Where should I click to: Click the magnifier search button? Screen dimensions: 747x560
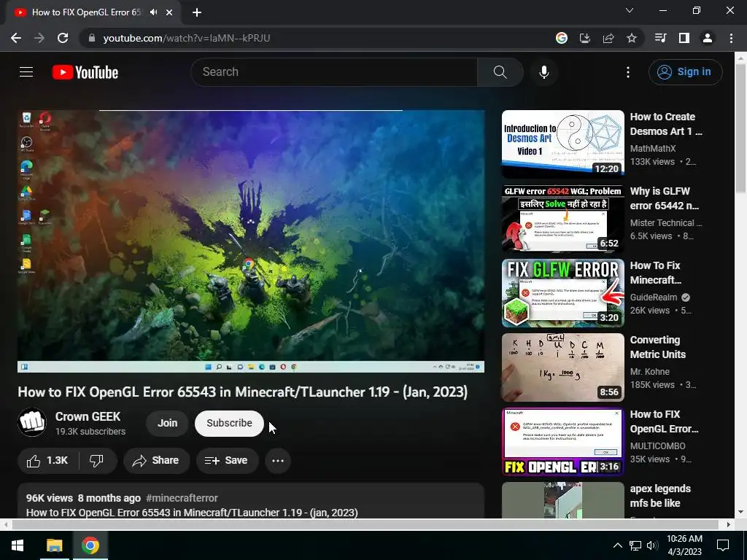(500, 72)
